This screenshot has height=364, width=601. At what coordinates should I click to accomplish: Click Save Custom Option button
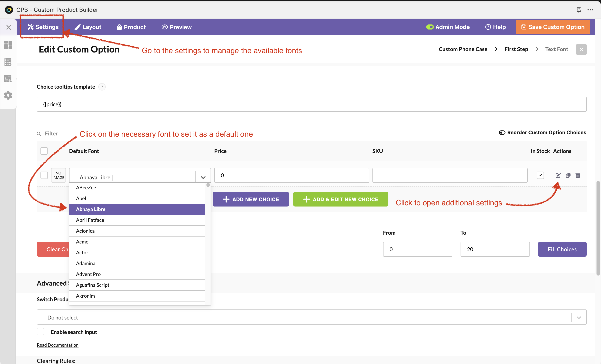[x=553, y=27]
